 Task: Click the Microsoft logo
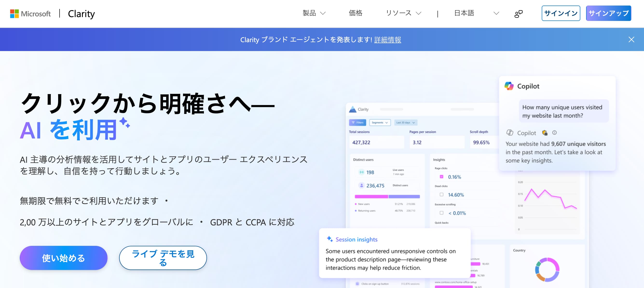[x=30, y=13]
